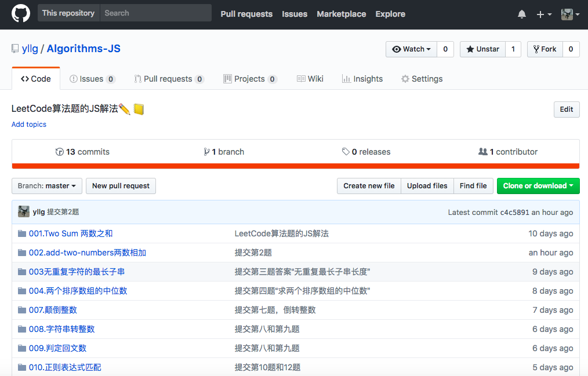Image resolution: width=588 pixels, height=376 pixels.
Task: Open the Projects tab
Action: click(250, 79)
